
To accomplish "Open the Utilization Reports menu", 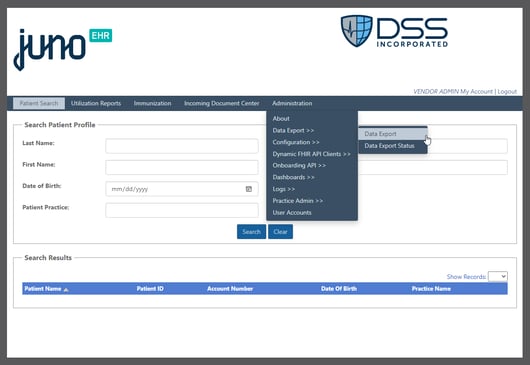I will point(96,103).
